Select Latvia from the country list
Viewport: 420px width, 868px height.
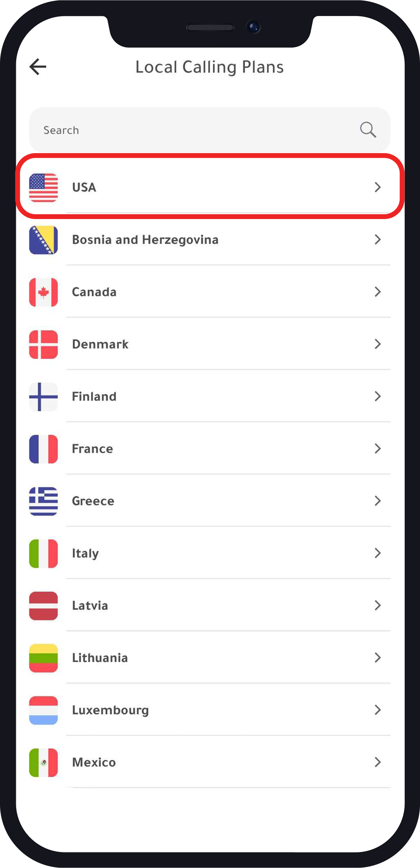coord(90,605)
